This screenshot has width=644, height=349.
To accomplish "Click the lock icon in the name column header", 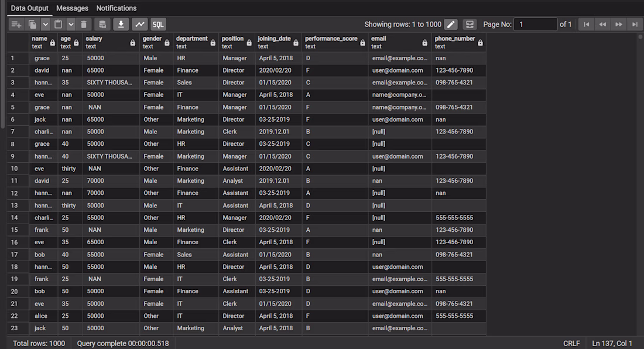I will tap(53, 43).
